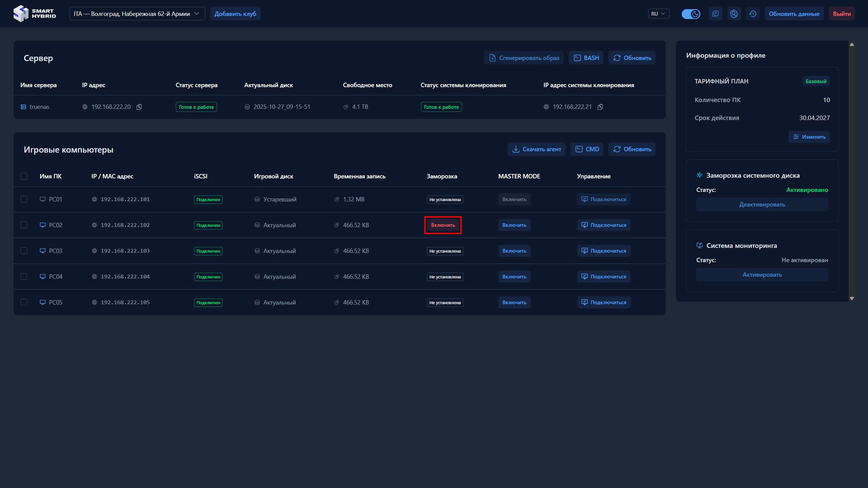Open the documentation pages icon in header

coord(715,14)
